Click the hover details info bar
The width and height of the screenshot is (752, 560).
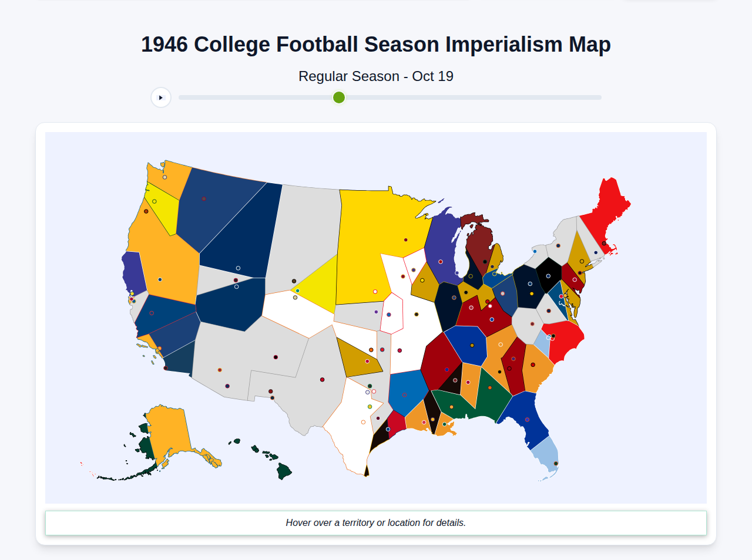coord(376,522)
